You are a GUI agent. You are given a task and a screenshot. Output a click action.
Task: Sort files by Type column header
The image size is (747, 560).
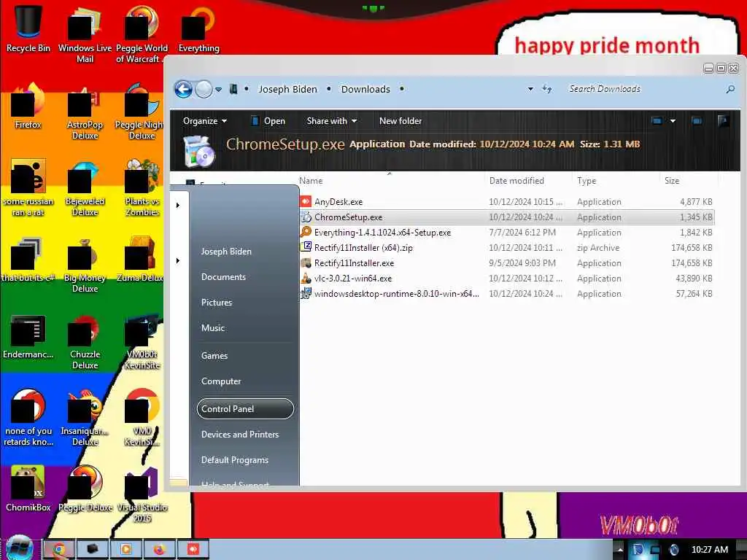(587, 181)
